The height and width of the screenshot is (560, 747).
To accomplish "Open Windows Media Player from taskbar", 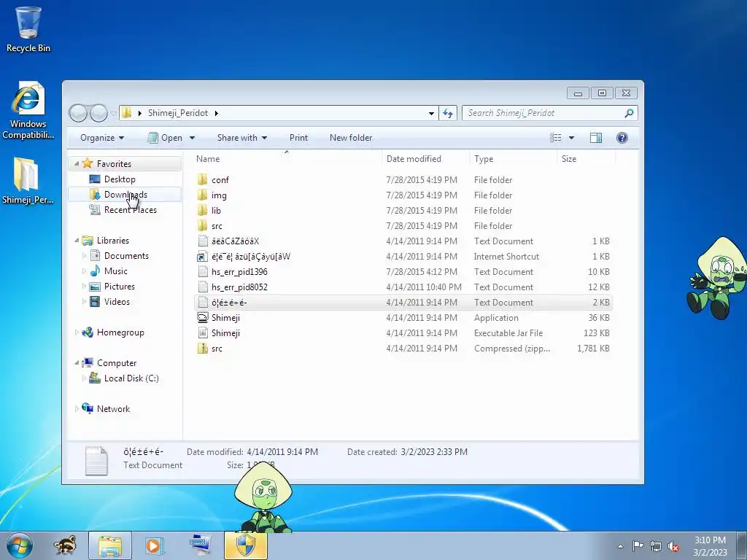I will click(x=154, y=545).
